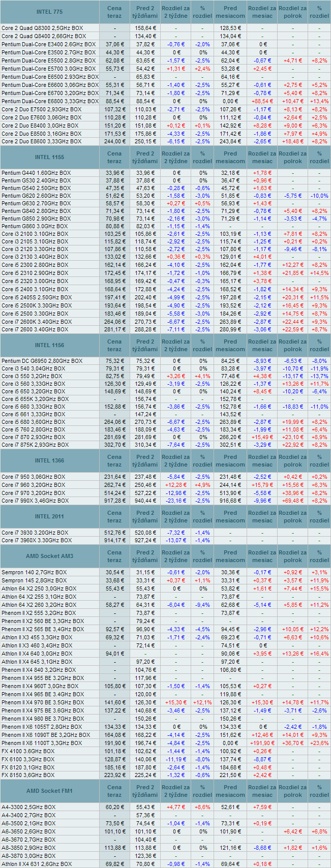Click the INTEL 1155 section header
This screenshot has width=331, height=868.
(x=50, y=157)
